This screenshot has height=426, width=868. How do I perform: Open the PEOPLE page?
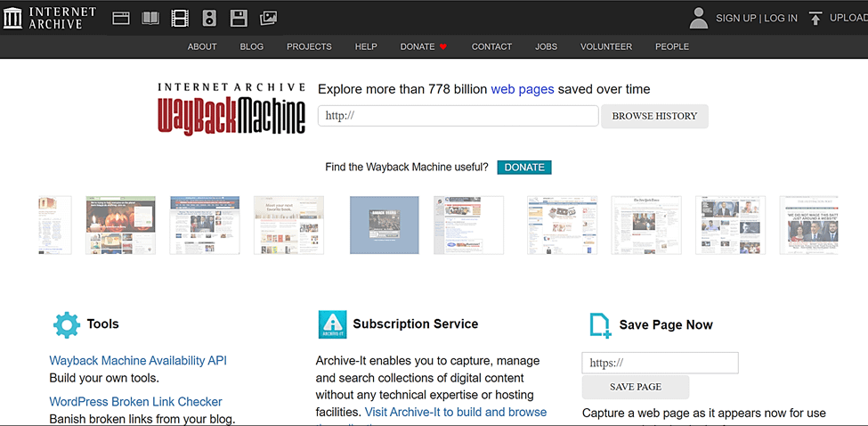(672, 46)
